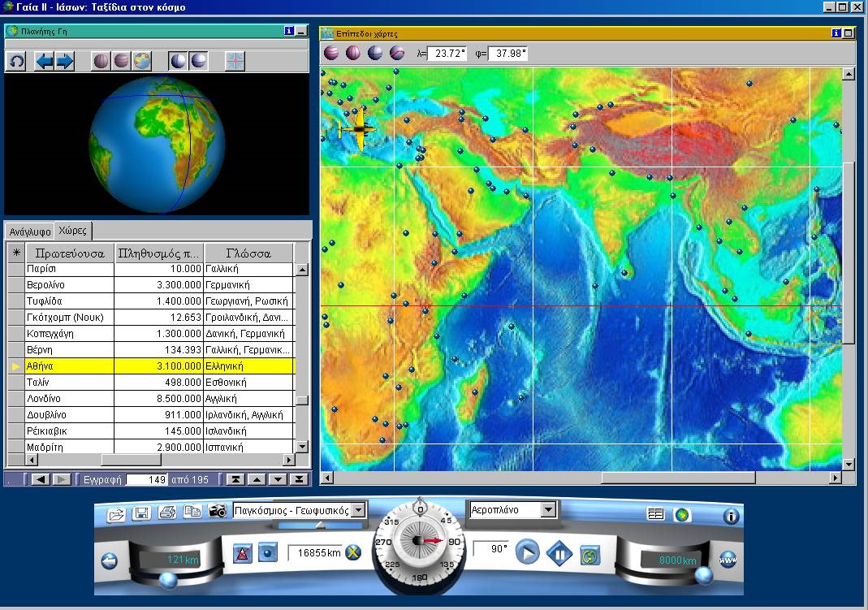
Task: Click the save floppy disk icon
Action: click(142, 513)
